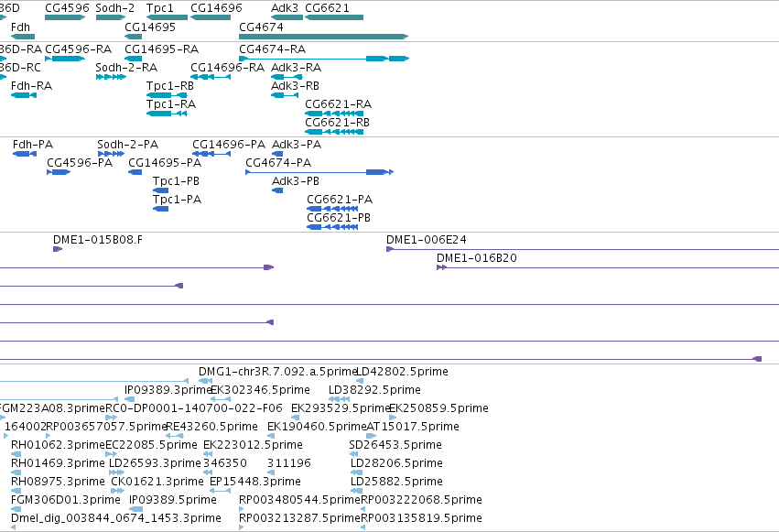The height and width of the screenshot is (532, 779).
Task: Click the Sodh-2-PA CDS label
Action: [x=127, y=145]
